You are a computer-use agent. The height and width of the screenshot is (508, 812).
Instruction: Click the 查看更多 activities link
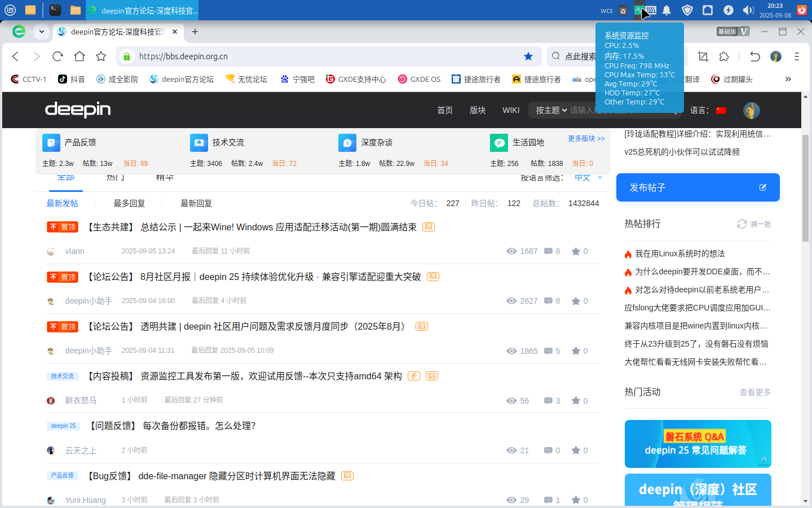pyautogui.click(x=755, y=392)
